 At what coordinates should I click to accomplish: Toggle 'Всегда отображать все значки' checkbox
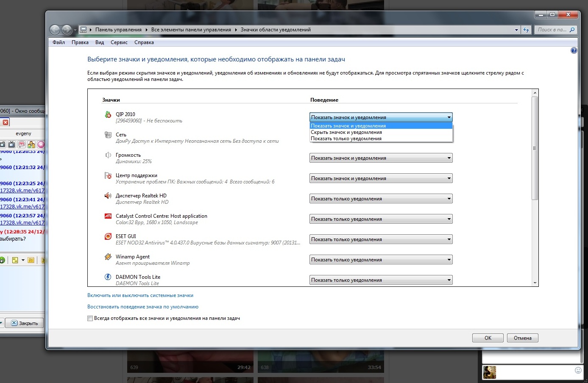[90, 319]
